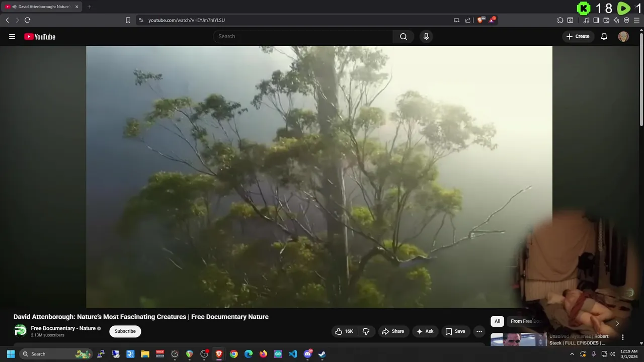Click the Free Documentary channel avatar

(x=20, y=330)
